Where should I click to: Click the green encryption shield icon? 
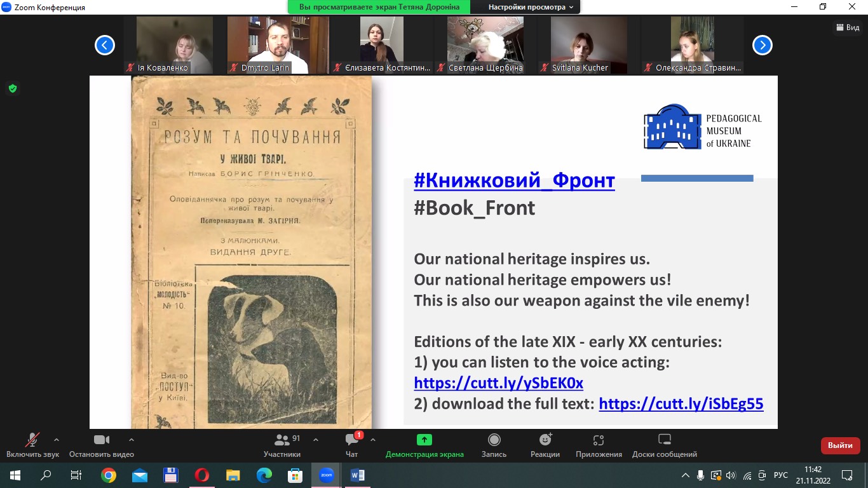point(12,88)
